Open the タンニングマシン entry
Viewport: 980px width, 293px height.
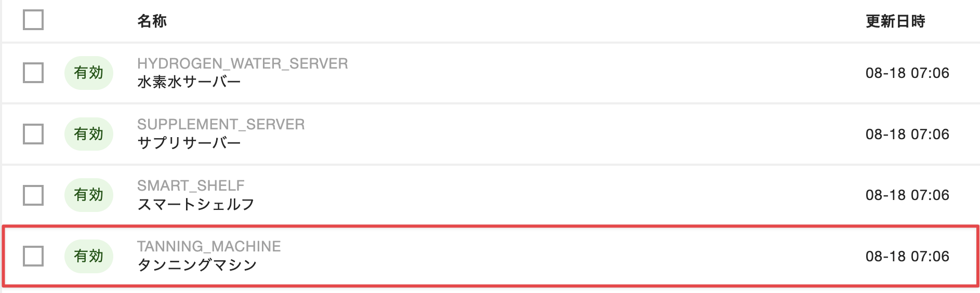(x=197, y=265)
